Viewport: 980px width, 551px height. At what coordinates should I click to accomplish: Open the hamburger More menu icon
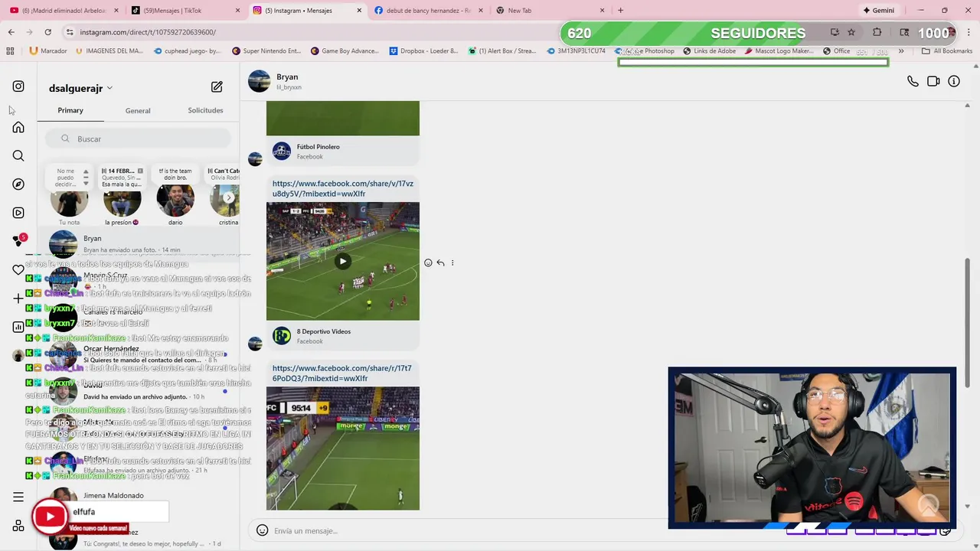18,497
